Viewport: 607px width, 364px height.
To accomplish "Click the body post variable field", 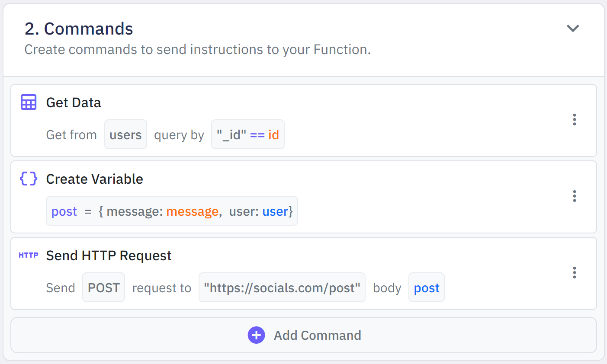I will [426, 287].
